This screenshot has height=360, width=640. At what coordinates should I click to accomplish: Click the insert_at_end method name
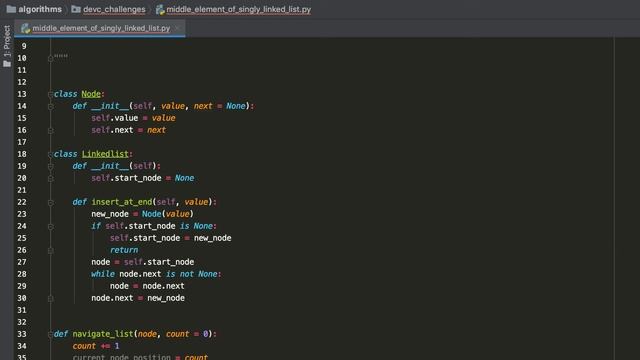122,202
